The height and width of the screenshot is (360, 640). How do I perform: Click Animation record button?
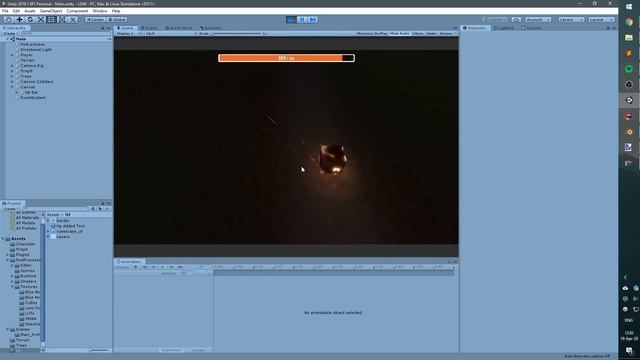pyautogui.click(x=136, y=267)
